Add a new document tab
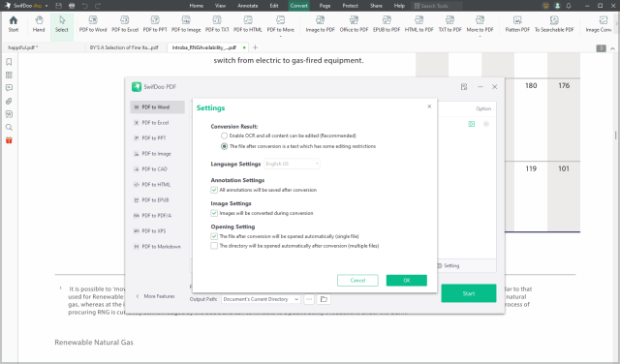This screenshot has height=364, width=620. 255,47
